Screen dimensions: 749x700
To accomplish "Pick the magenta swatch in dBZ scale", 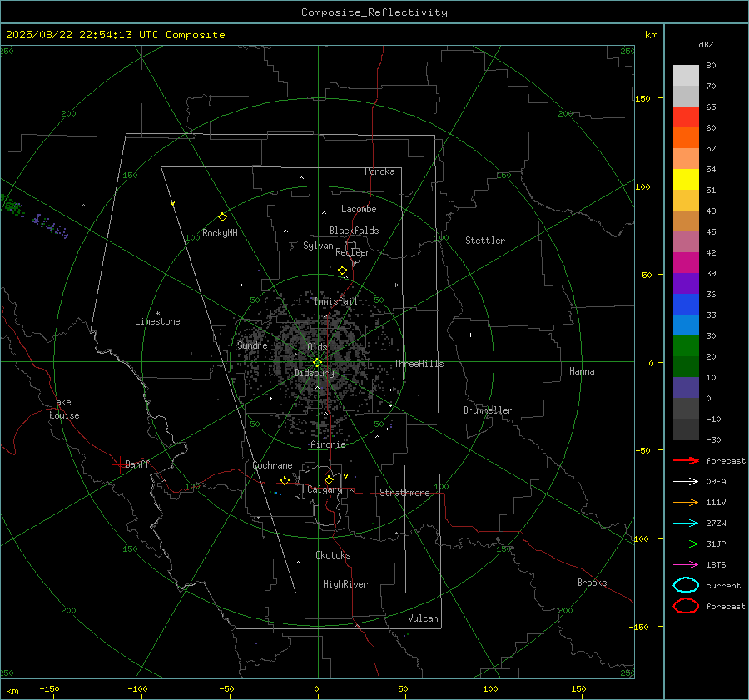I will 686,263.
